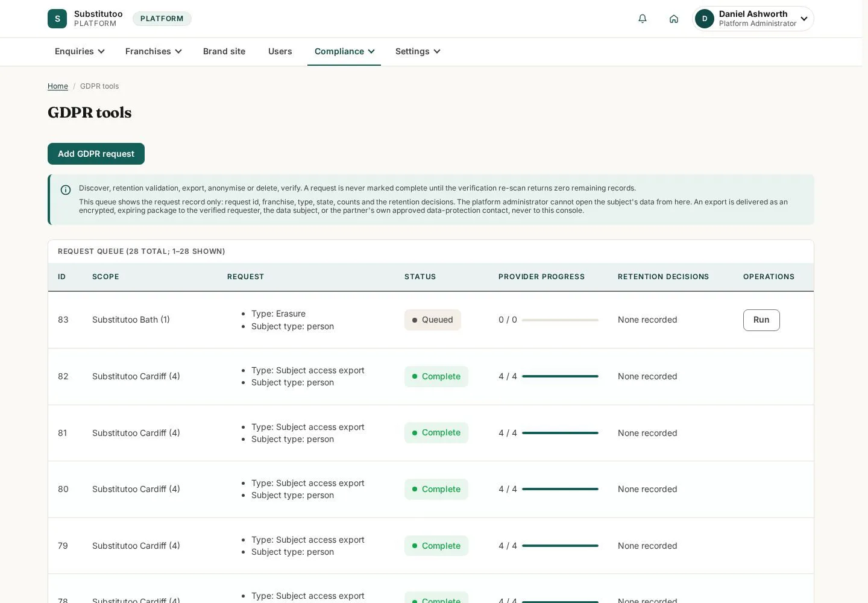Click request ID 79
Viewport: 868px width, 603px height.
(x=63, y=546)
